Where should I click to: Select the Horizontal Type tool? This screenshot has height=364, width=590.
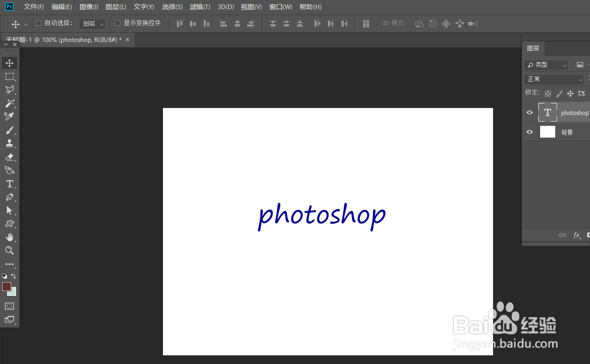(9, 184)
